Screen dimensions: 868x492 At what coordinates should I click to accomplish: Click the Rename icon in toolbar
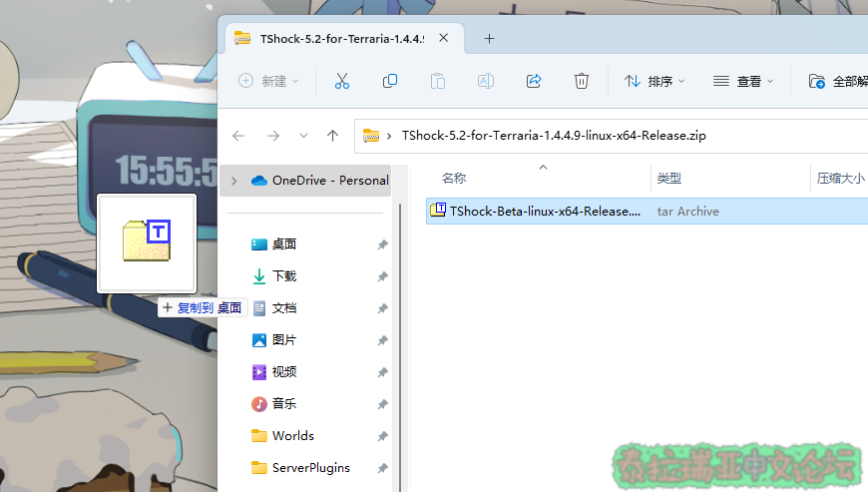486,82
